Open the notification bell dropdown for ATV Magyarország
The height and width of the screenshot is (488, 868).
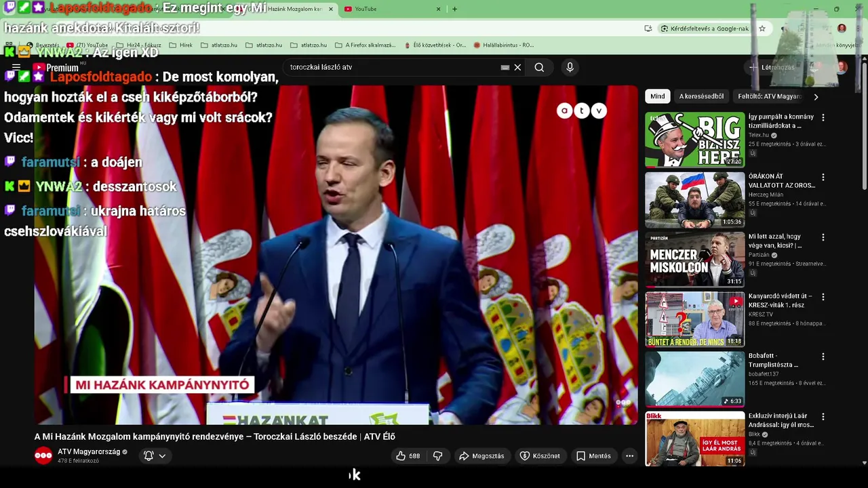pos(155,456)
